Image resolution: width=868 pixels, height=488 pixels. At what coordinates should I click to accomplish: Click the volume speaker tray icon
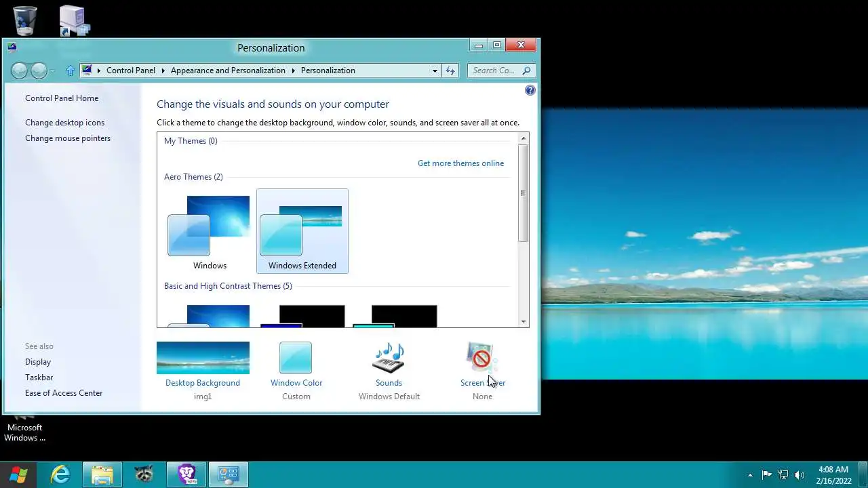pyautogui.click(x=800, y=475)
